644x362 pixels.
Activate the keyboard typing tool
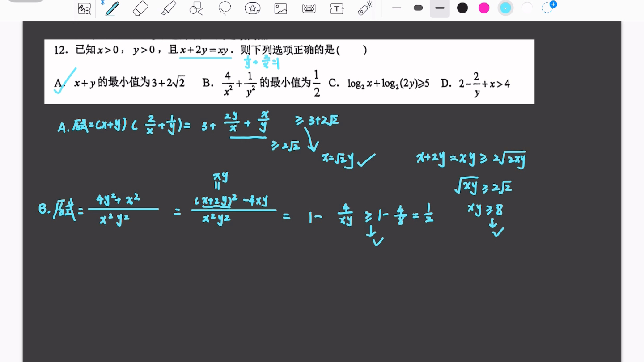pyautogui.click(x=309, y=8)
